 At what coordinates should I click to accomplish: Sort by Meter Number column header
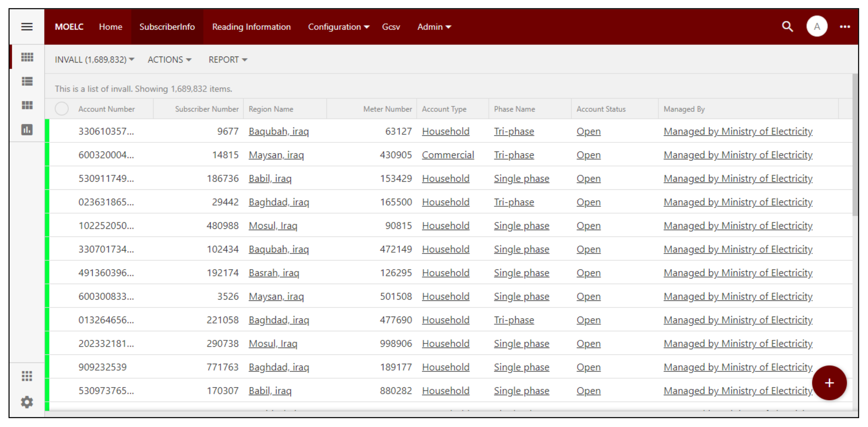click(x=387, y=109)
